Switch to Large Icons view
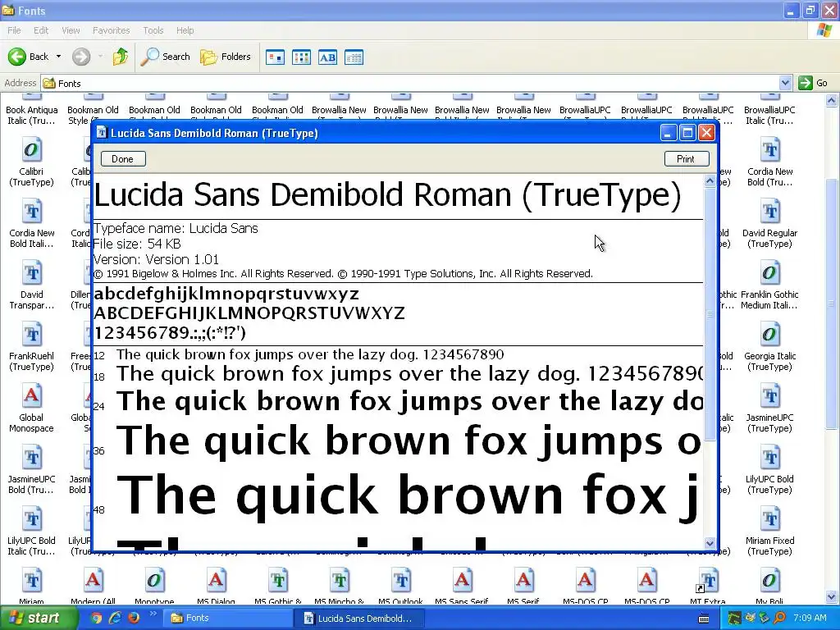Image resolution: width=840 pixels, height=630 pixels. 276,57
